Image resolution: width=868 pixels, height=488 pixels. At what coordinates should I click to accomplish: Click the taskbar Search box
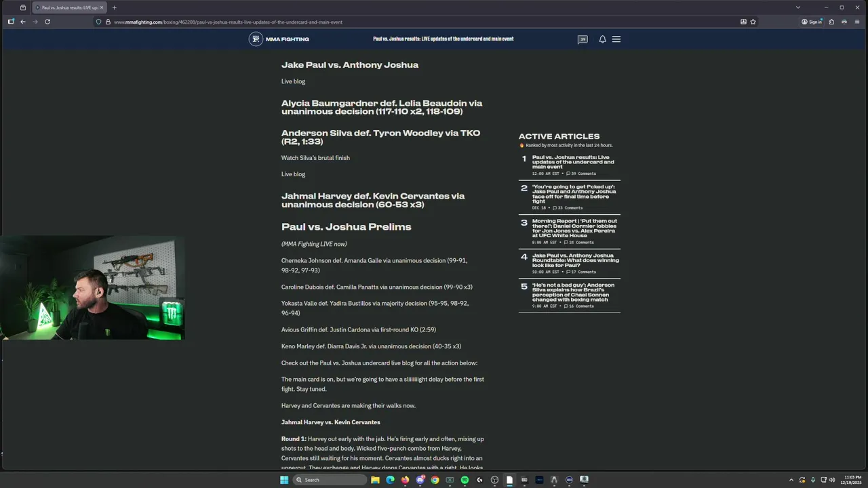330,480
